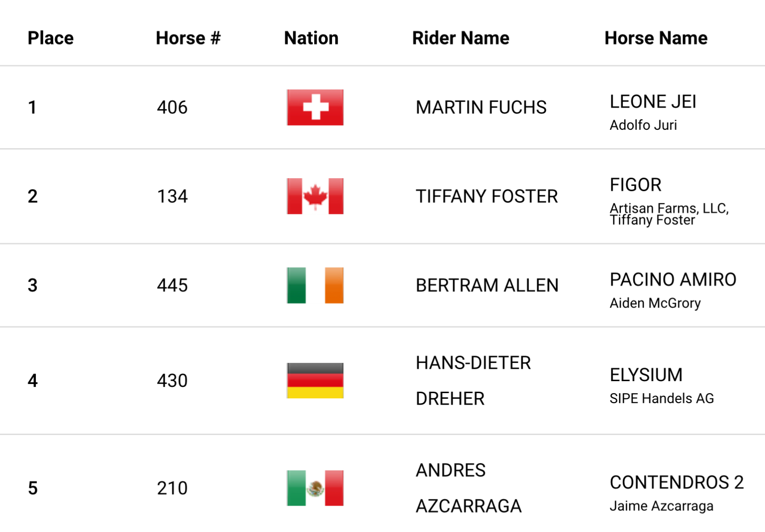Select rider ANDRES AZCARRAGA

point(468,488)
